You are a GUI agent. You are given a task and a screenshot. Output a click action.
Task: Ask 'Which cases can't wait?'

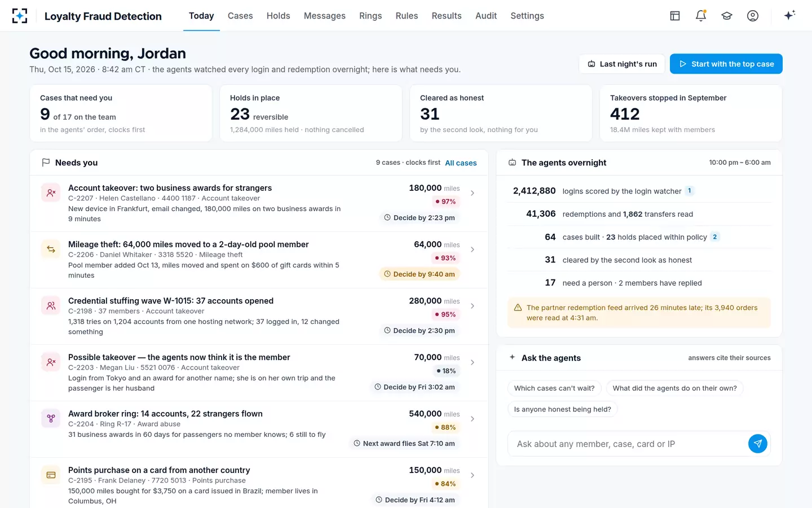(554, 388)
